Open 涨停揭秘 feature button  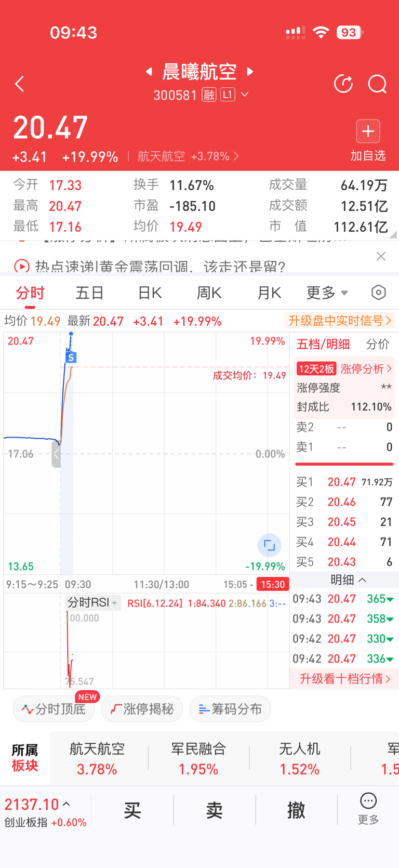coord(142,709)
